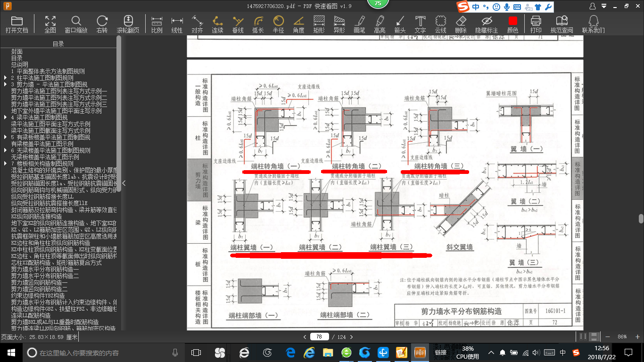Screen dimensions: 644x362
Task: Jump to 约束边缘构件YBZ构造 bookmark
Action: coord(38,296)
